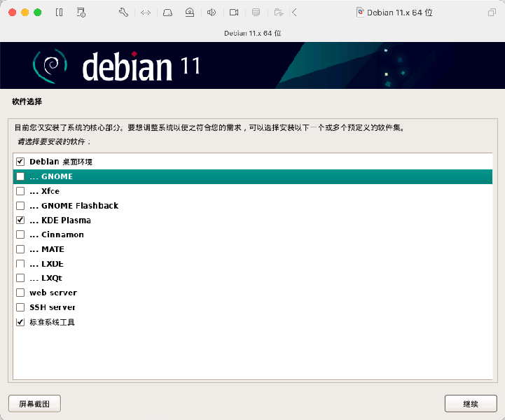Click the Debian swirl logo
This screenshot has width=505, height=420.
coord(50,66)
